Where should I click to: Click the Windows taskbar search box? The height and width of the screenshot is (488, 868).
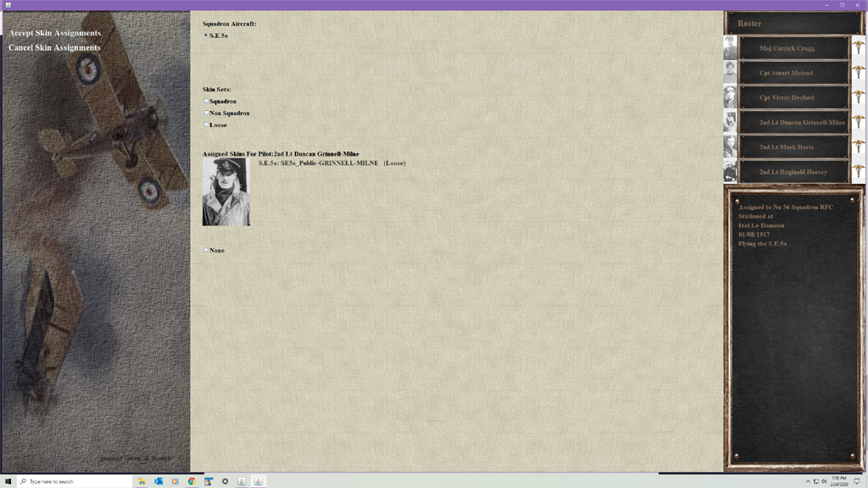pyautogui.click(x=75, y=481)
